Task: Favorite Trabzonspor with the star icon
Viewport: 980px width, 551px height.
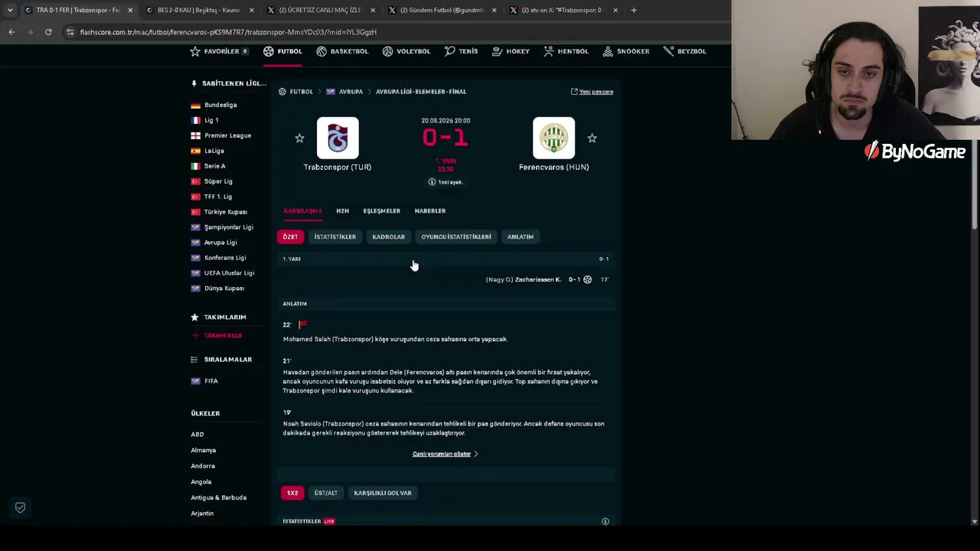Action: 299,139
